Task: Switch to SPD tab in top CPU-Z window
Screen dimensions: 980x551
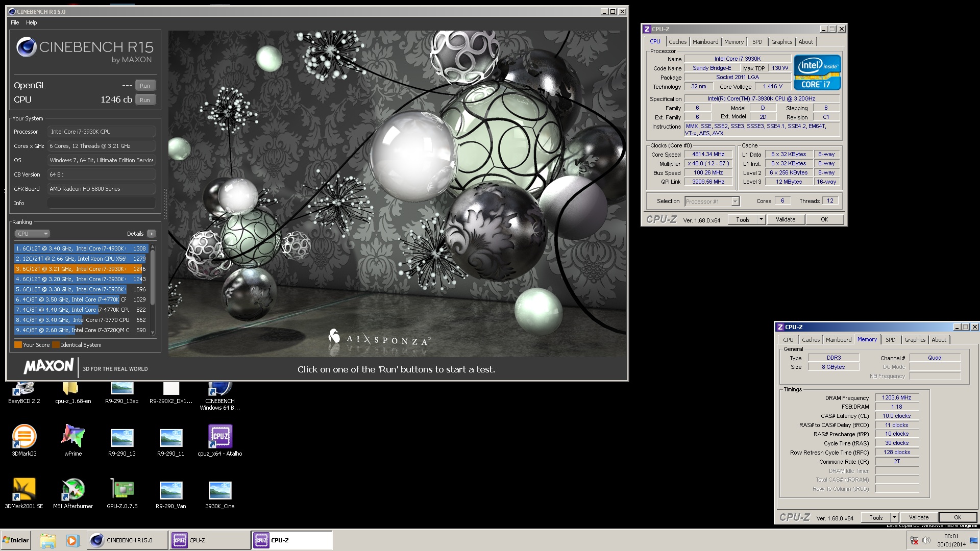Action: (757, 42)
